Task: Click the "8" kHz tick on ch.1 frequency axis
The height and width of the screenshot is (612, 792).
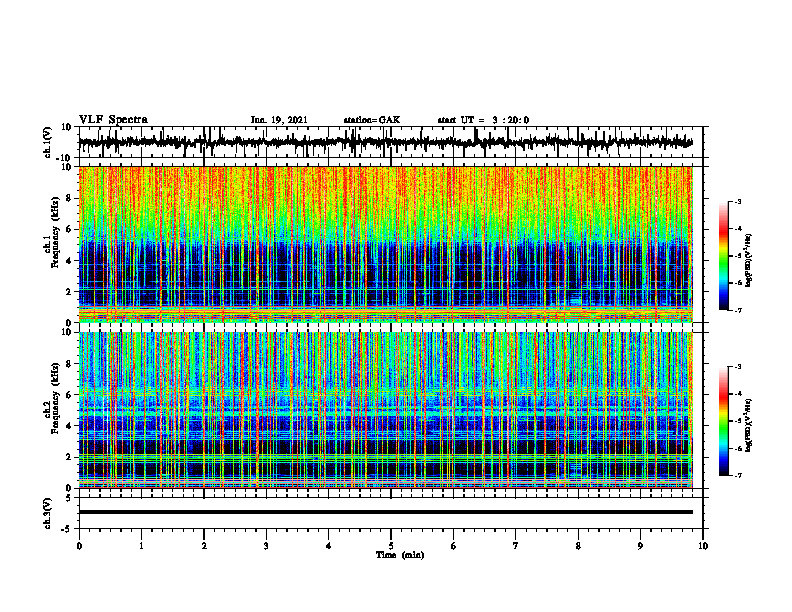Action: click(70, 198)
